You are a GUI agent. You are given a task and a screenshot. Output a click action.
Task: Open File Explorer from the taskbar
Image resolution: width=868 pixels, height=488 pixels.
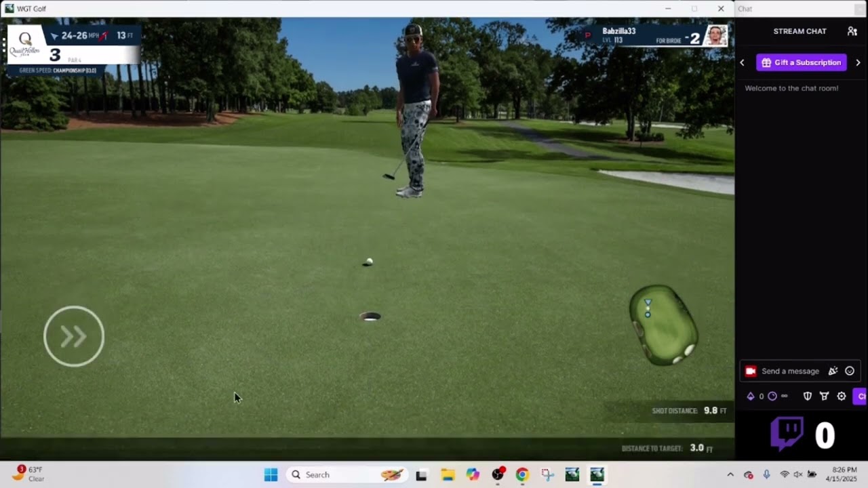(x=448, y=474)
